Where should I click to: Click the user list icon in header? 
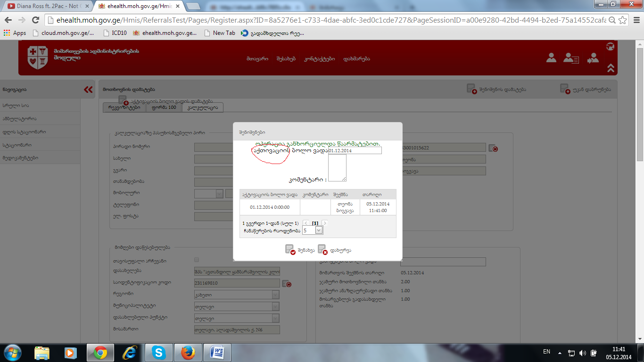(571, 58)
